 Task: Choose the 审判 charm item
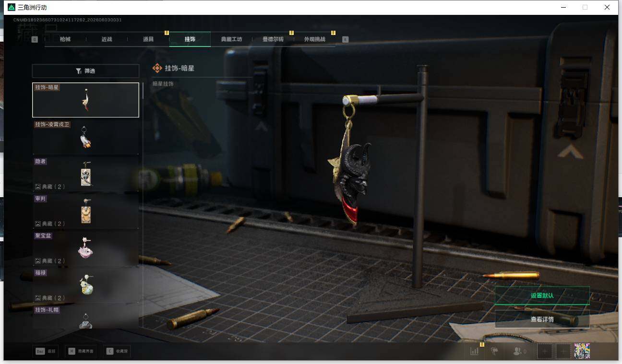[x=85, y=211]
